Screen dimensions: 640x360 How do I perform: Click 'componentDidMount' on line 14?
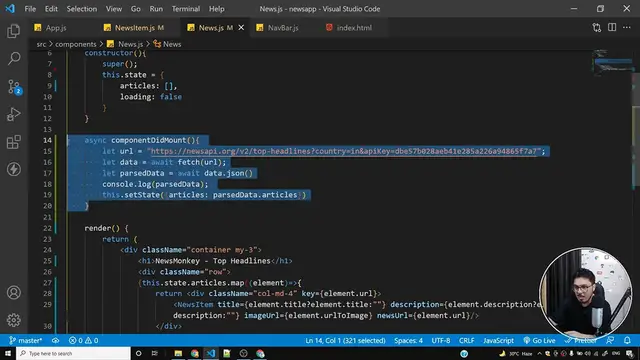pos(149,140)
